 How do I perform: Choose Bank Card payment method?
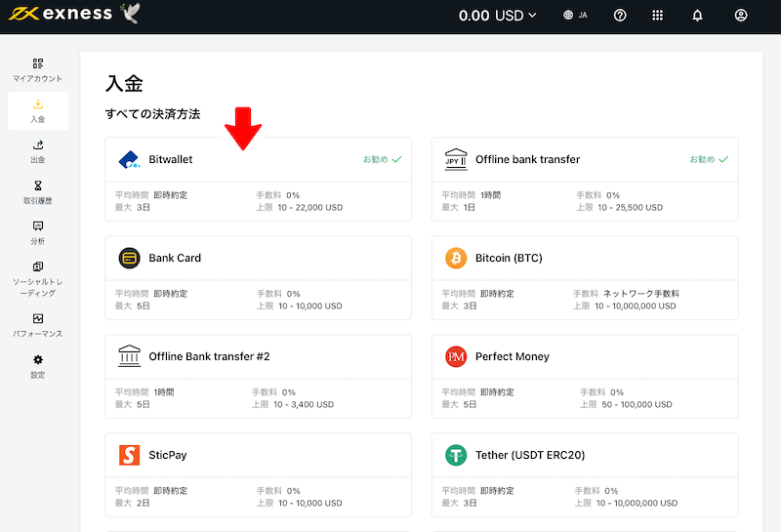[x=258, y=278]
